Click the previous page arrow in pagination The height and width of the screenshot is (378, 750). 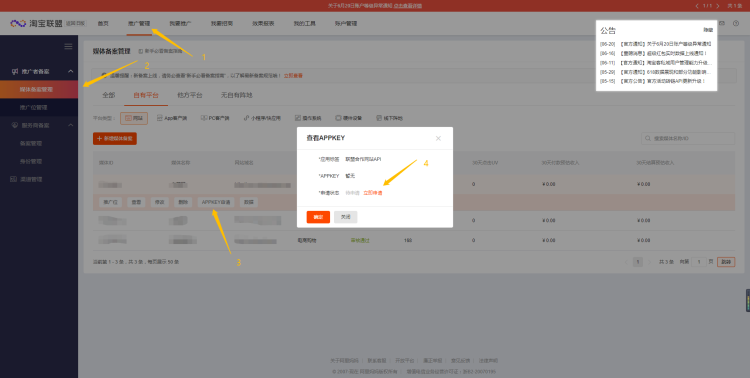coord(626,262)
